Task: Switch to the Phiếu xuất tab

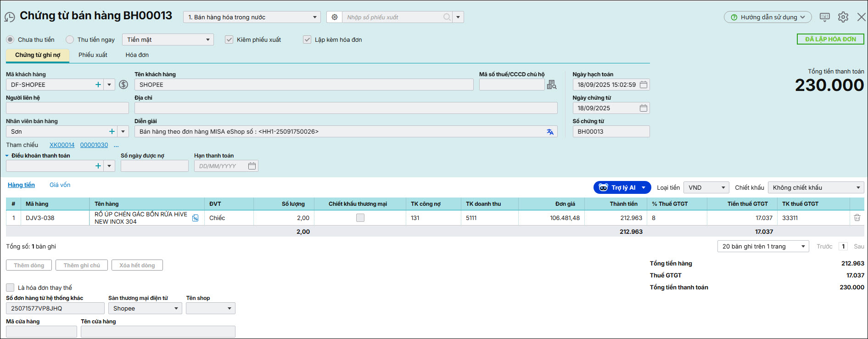Action: [x=93, y=55]
